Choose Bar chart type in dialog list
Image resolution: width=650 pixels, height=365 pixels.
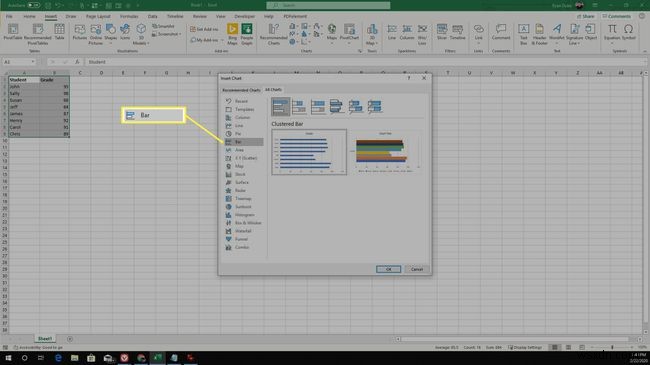(243, 142)
